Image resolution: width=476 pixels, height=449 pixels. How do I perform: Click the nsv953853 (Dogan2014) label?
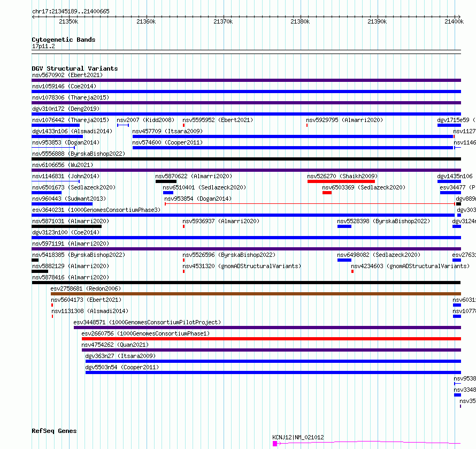coord(66,142)
